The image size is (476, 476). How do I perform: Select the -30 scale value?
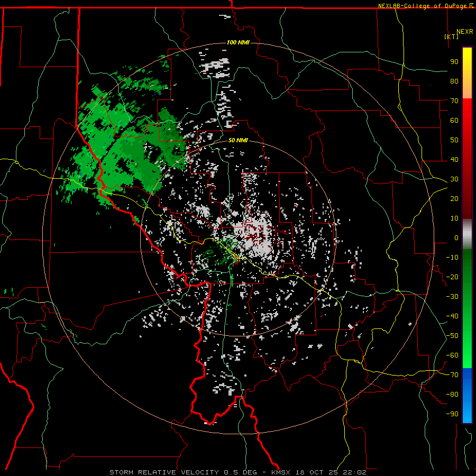coord(452,297)
